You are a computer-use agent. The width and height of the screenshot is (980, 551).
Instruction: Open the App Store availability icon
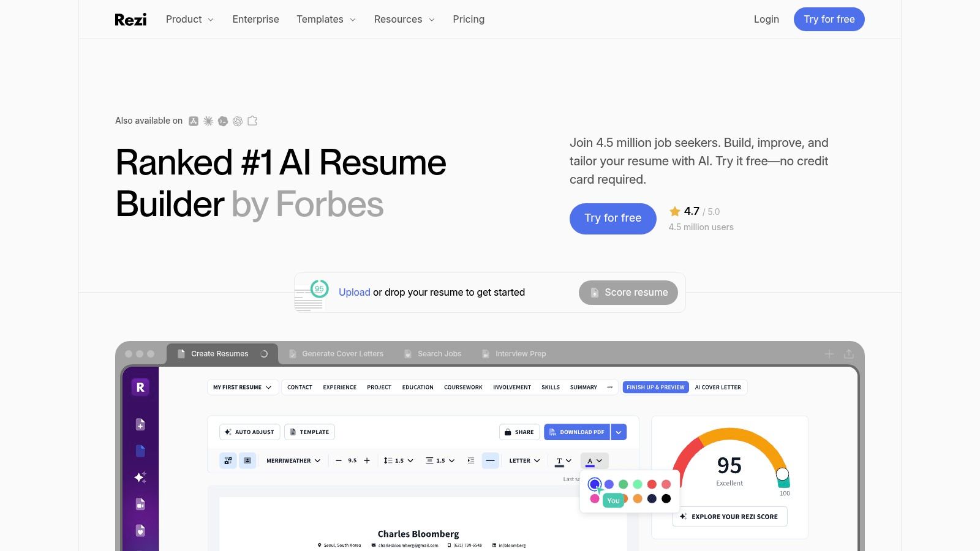click(x=194, y=121)
